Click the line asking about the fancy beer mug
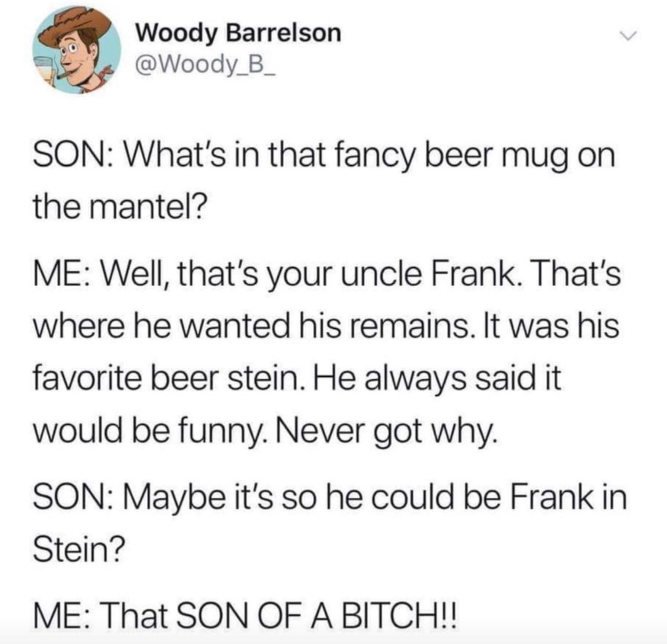The width and height of the screenshot is (667, 644). (x=324, y=156)
